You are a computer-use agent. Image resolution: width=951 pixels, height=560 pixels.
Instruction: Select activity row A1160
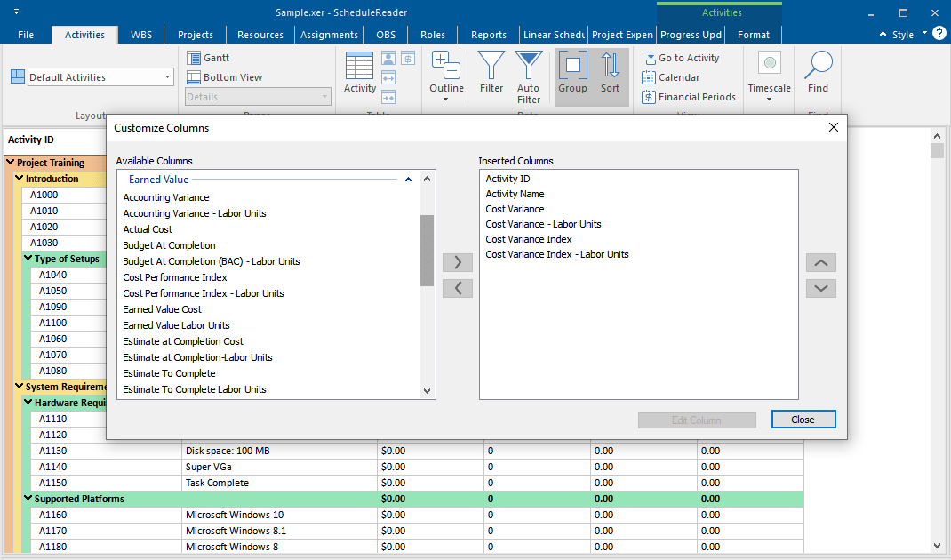(x=52, y=515)
